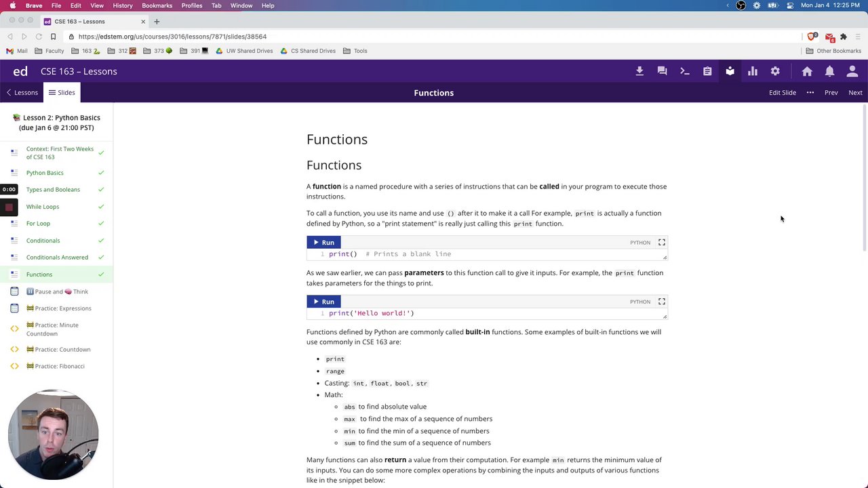Click the presenter webcam thumbnail
The image size is (868, 488).
(x=54, y=434)
